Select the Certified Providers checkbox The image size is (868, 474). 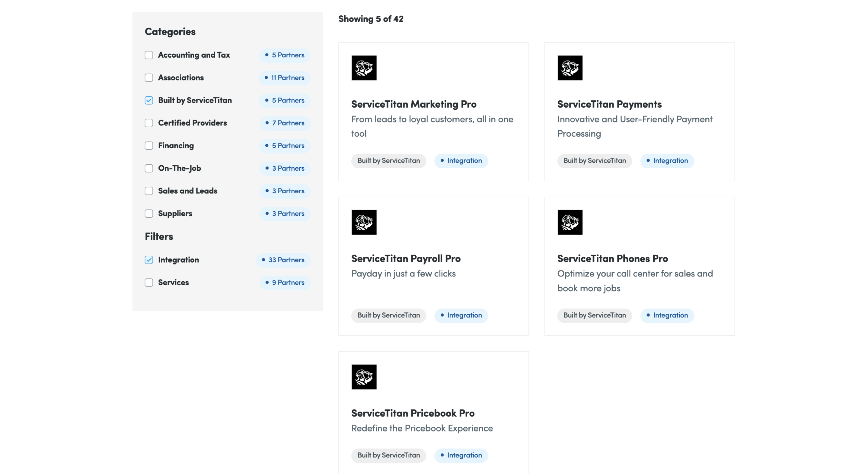coord(149,123)
